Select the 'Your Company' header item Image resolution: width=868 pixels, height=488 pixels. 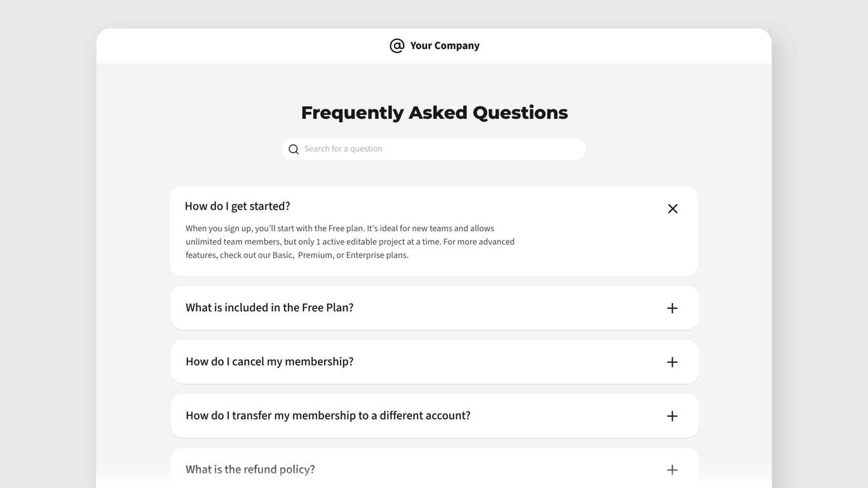click(444, 45)
